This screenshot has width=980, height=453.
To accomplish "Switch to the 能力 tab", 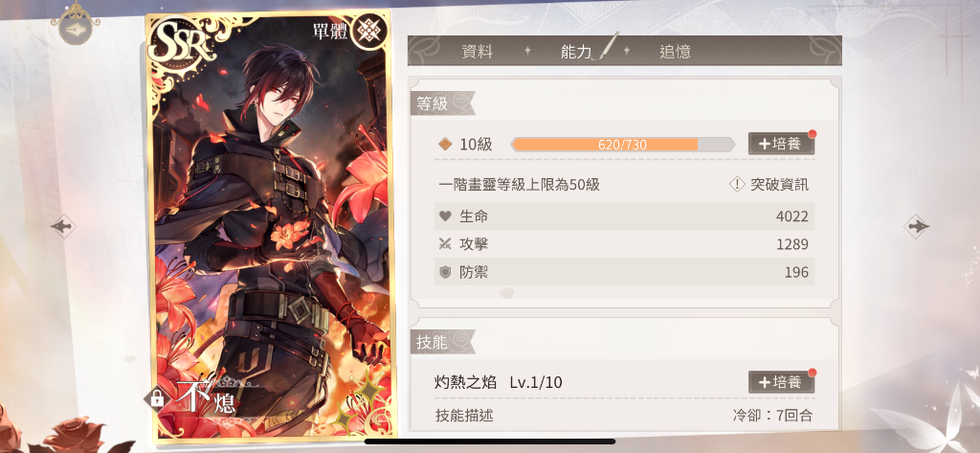I will pyautogui.click(x=575, y=52).
